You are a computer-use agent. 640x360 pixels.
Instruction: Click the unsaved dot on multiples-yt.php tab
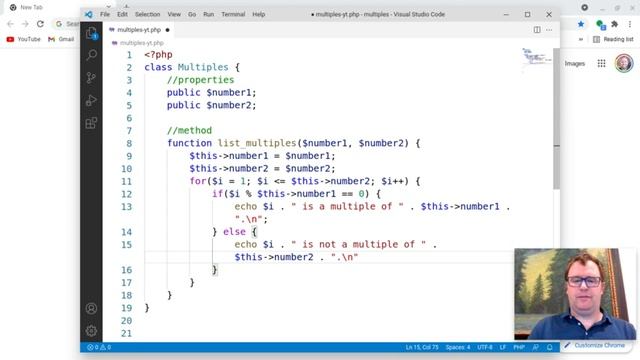click(x=167, y=30)
